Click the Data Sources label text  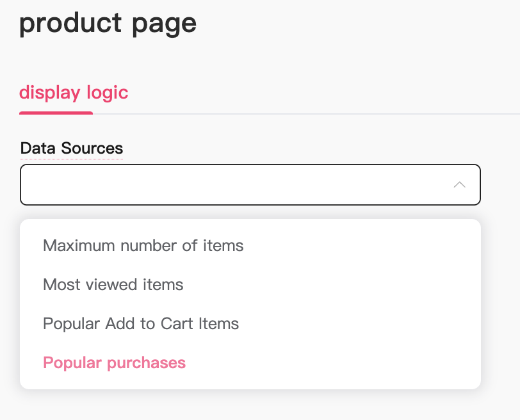point(71,148)
